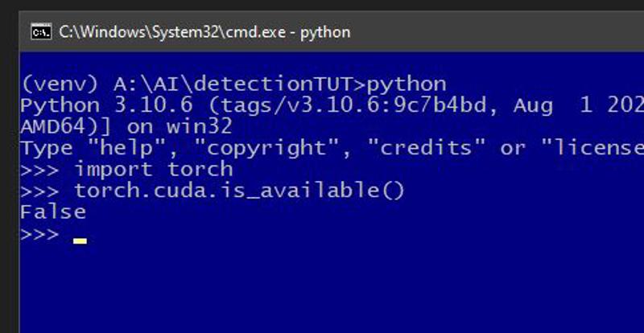
Task: Click the final >>> prompt symbol
Action: [x=39, y=234]
